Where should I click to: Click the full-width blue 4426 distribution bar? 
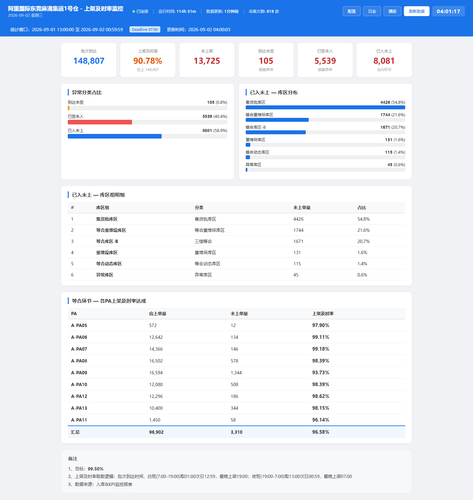(325, 107)
